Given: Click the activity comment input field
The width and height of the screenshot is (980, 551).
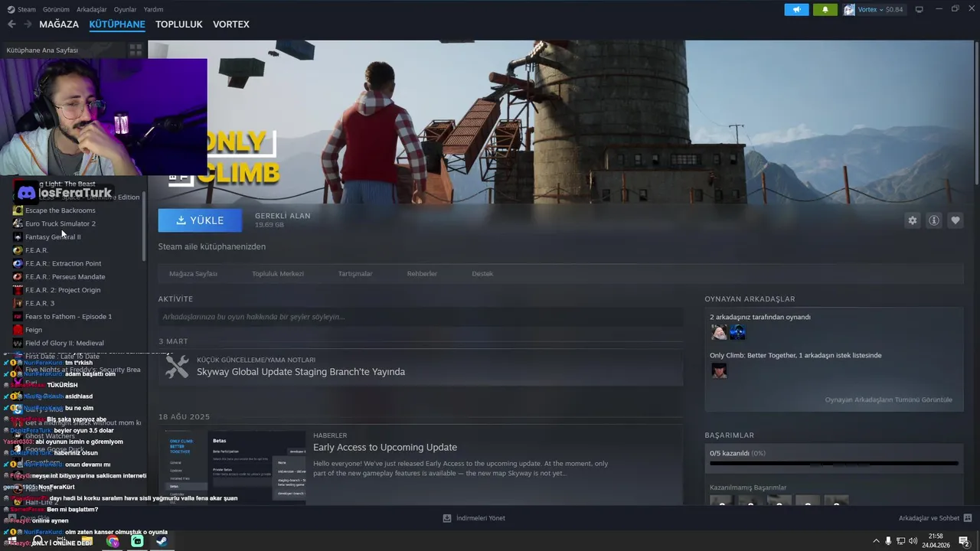Looking at the screenshot, I should 420,317.
